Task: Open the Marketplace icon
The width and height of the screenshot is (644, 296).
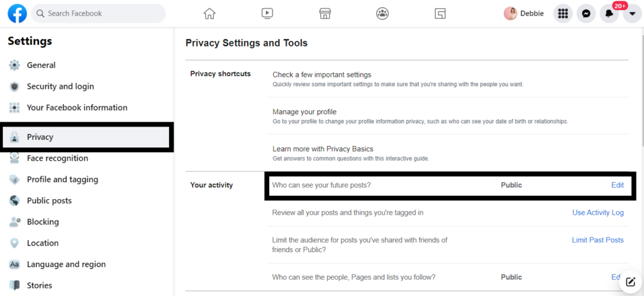Action: point(325,14)
